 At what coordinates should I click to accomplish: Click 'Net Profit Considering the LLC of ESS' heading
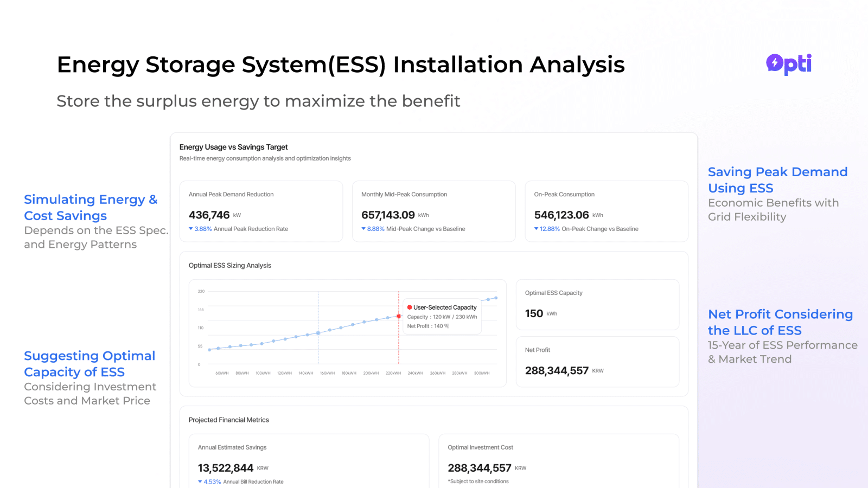(780, 322)
